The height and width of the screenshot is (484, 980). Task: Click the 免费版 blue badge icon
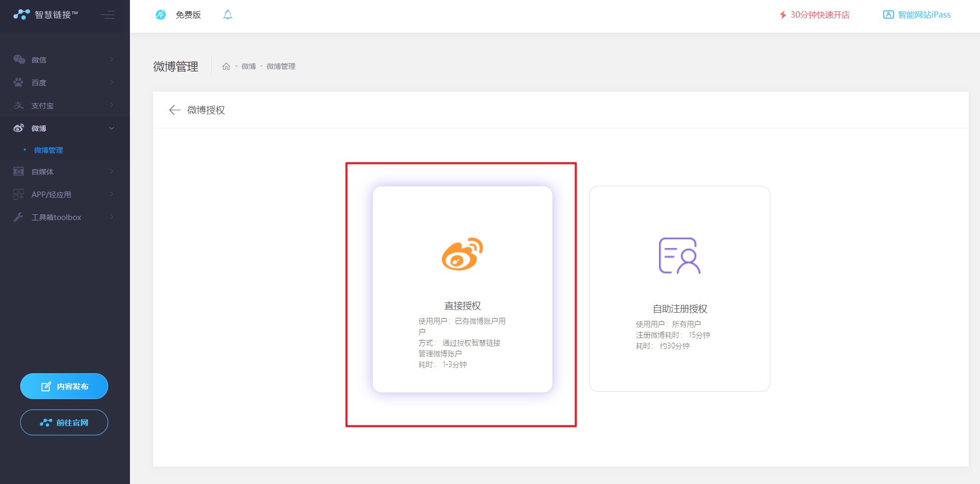pyautogui.click(x=160, y=14)
